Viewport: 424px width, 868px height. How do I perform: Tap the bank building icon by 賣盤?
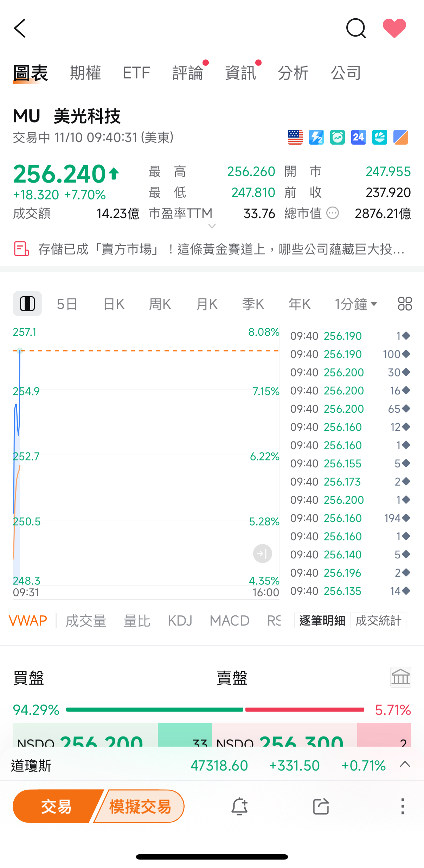pos(401,677)
